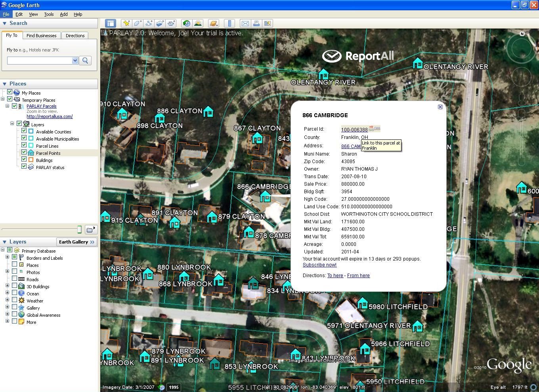Click the 5980 LITCHFIELD house icon
The height and width of the screenshot is (392, 539).
(362, 303)
